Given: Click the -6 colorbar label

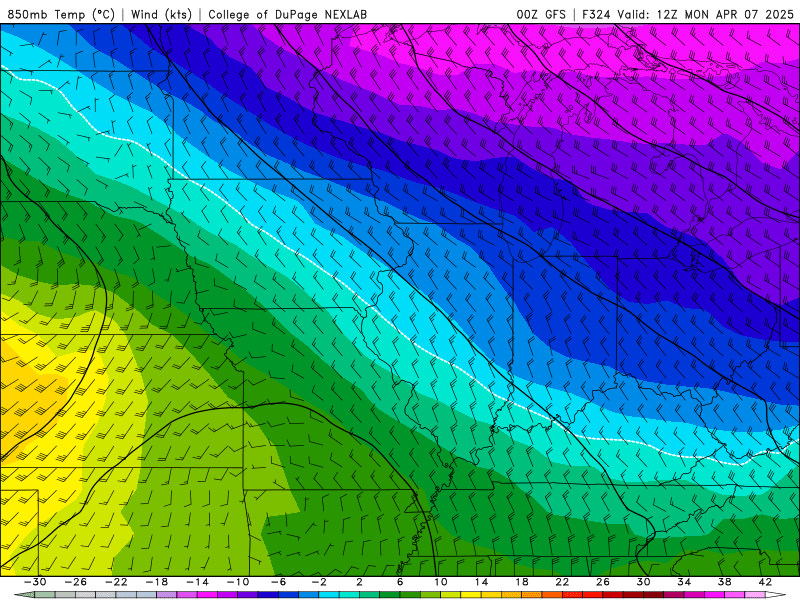Looking at the screenshot, I should [x=278, y=582].
